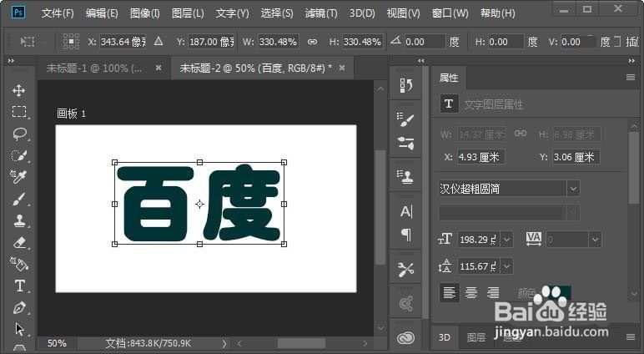Viewport: 644px width, 354px height.
Task: Click the Properties panel scrollbar thumb
Action: (634, 167)
